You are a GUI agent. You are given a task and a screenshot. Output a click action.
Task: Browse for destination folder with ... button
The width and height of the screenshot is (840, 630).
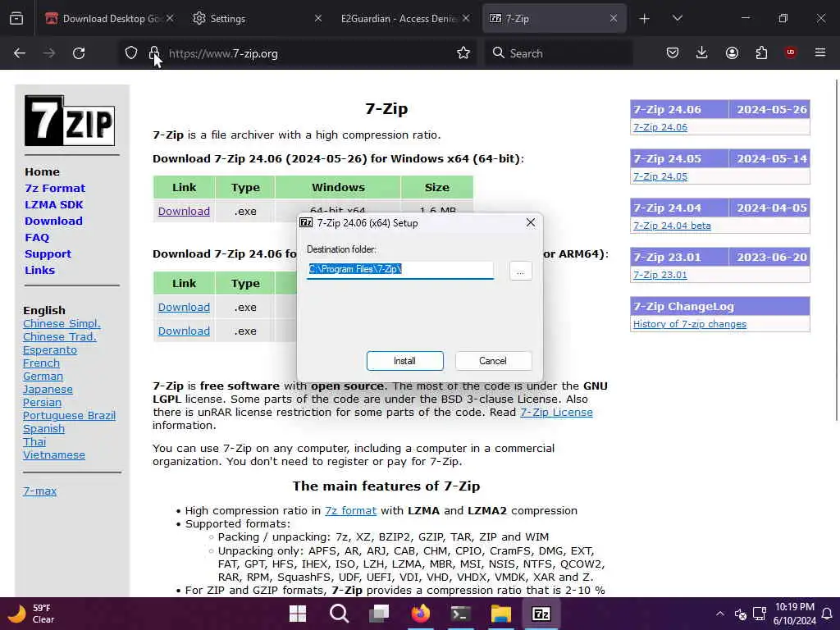tap(520, 271)
